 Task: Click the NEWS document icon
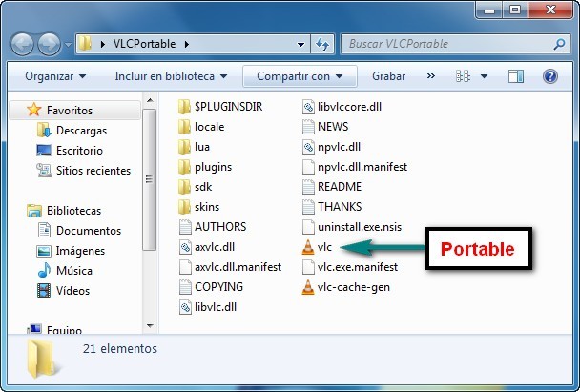tap(308, 127)
